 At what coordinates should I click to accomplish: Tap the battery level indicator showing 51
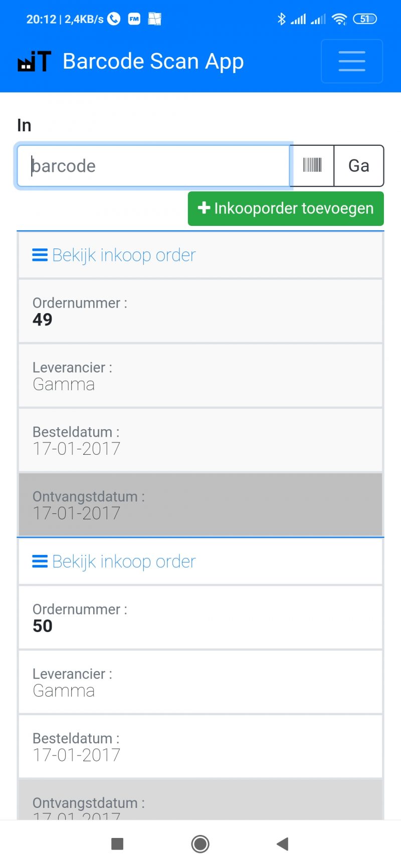click(x=364, y=19)
